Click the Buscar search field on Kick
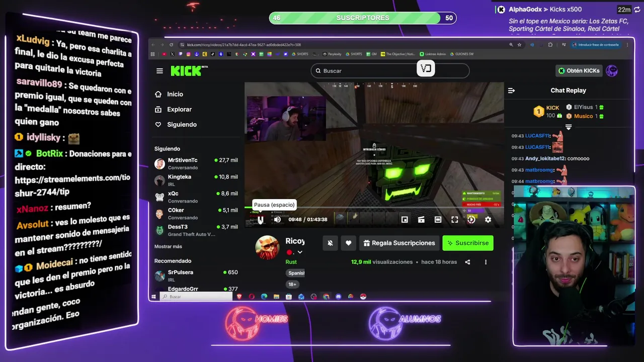 pyautogui.click(x=390, y=71)
